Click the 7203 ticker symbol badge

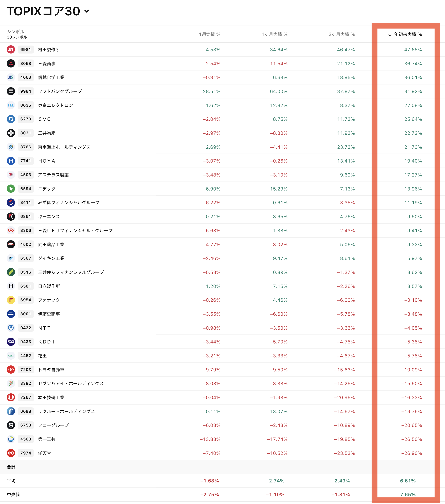(26, 370)
